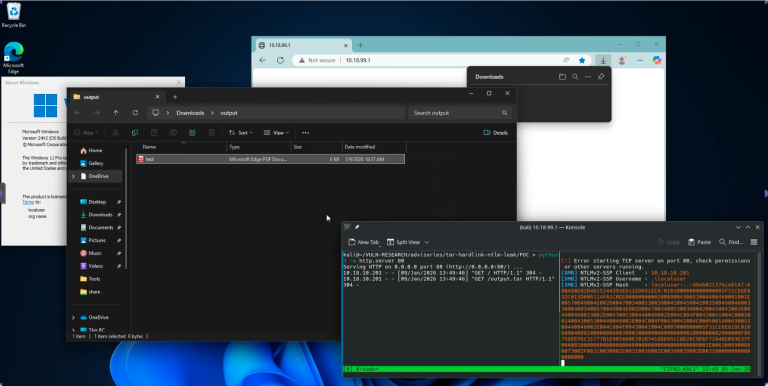This screenshot has width=768, height=386.
Task: Go forward in File Explorer navigation
Action: 96,113
